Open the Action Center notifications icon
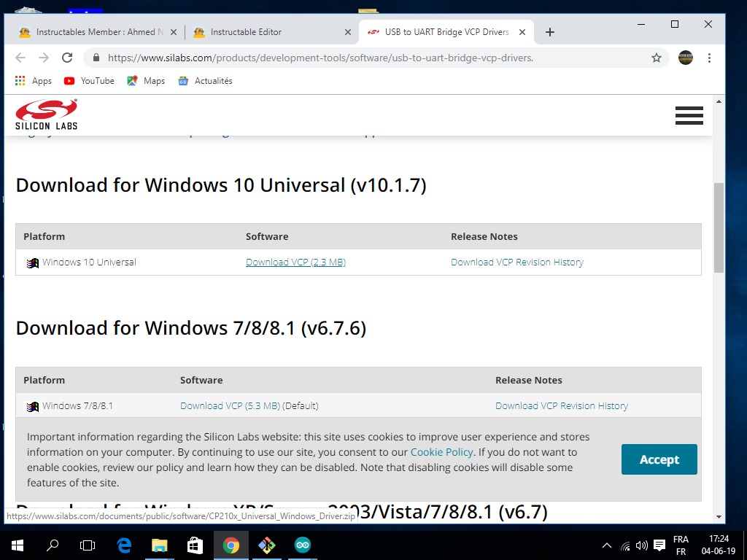The height and width of the screenshot is (560, 747). [x=659, y=545]
